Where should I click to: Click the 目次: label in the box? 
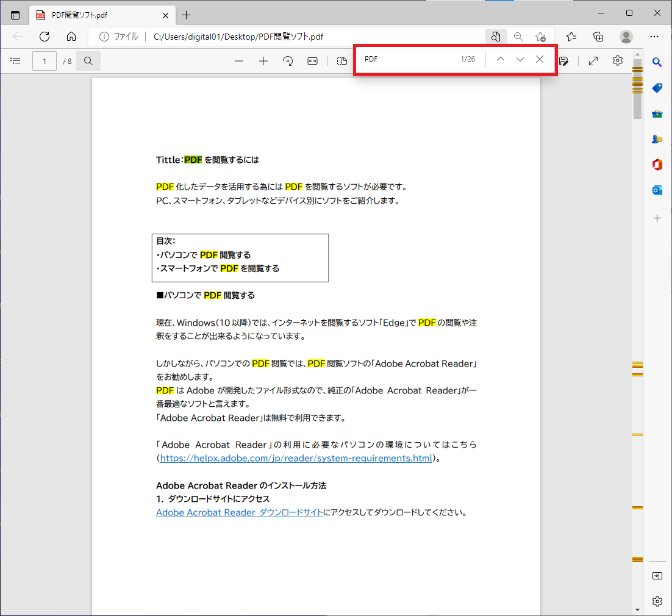(165, 241)
